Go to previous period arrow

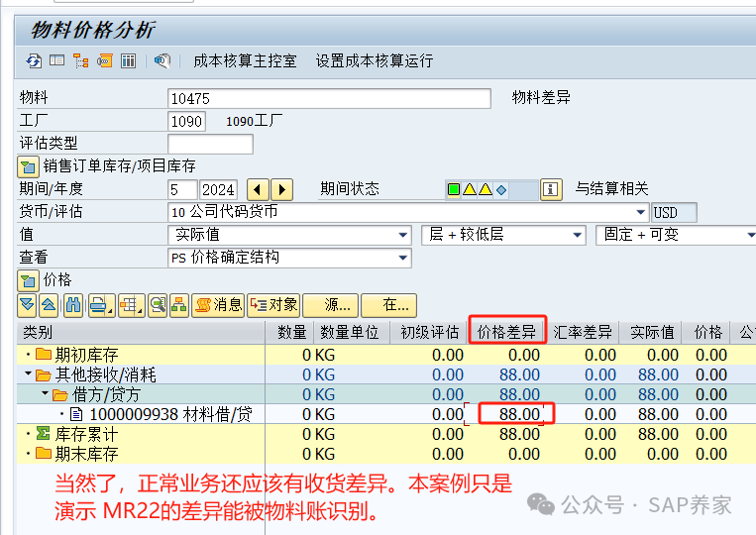click(x=258, y=189)
